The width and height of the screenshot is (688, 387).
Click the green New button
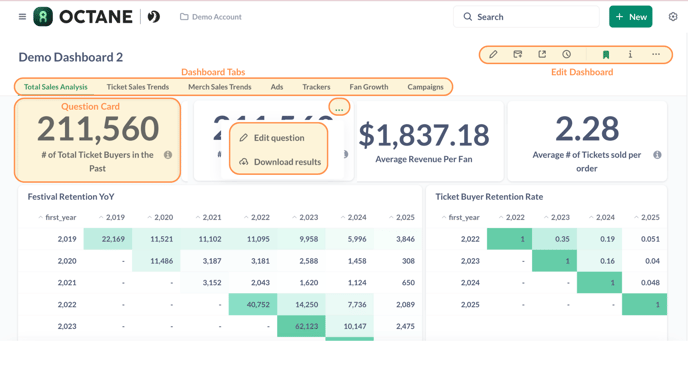(x=631, y=17)
